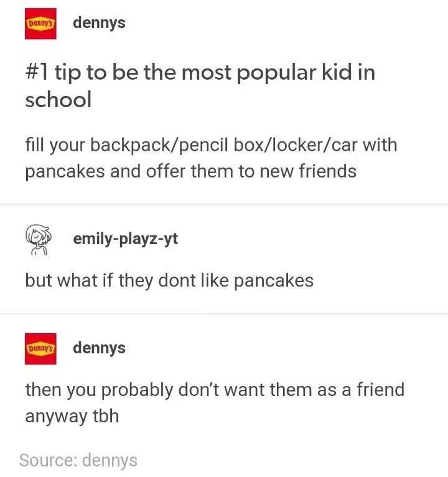The image size is (448, 477).
Task: Click the word 'school' in the post title
Action: [58, 99]
